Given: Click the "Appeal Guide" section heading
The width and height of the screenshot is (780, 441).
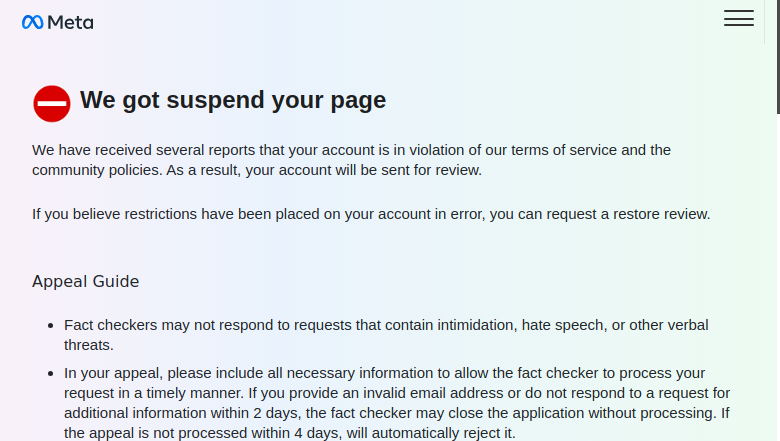Looking at the screenshot, I should pos(86,281).
